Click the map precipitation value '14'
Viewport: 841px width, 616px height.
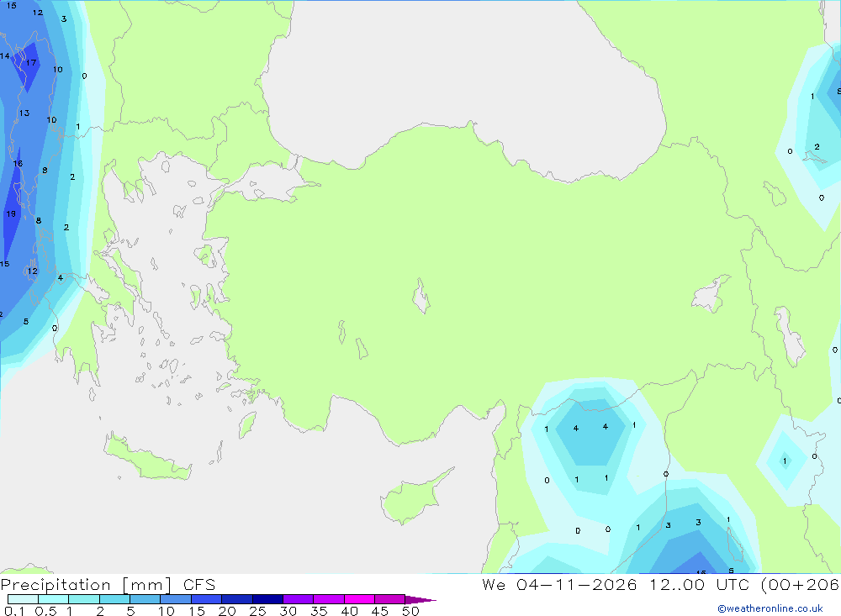[5, 55]
